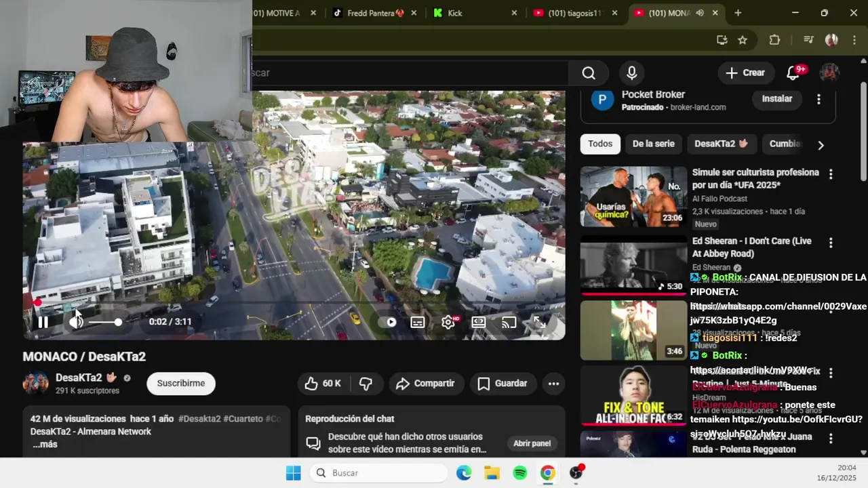The image size is (868, 488).
Task: Select the Cumbia filter chip
Action: pos(785,144)
